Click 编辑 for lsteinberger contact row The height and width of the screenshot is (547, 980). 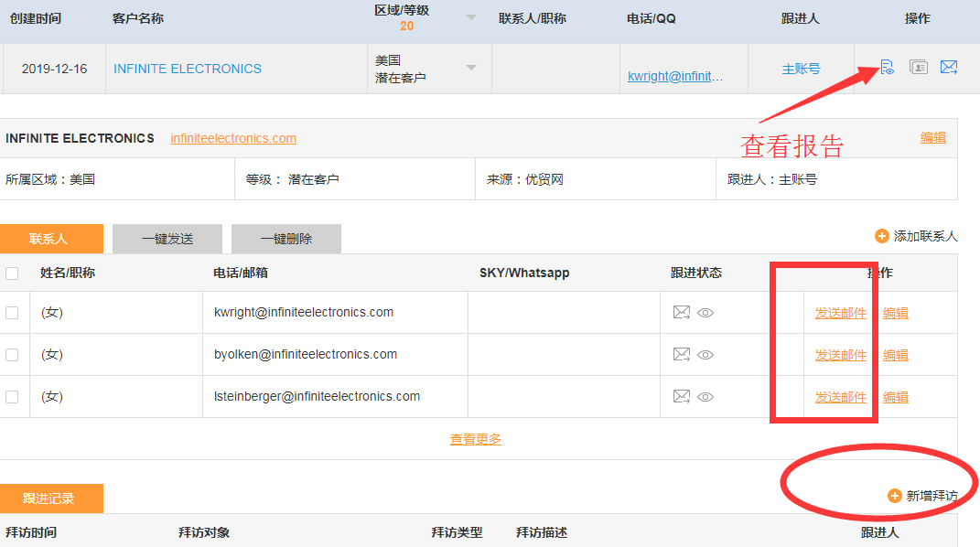(x=896, y=397)
